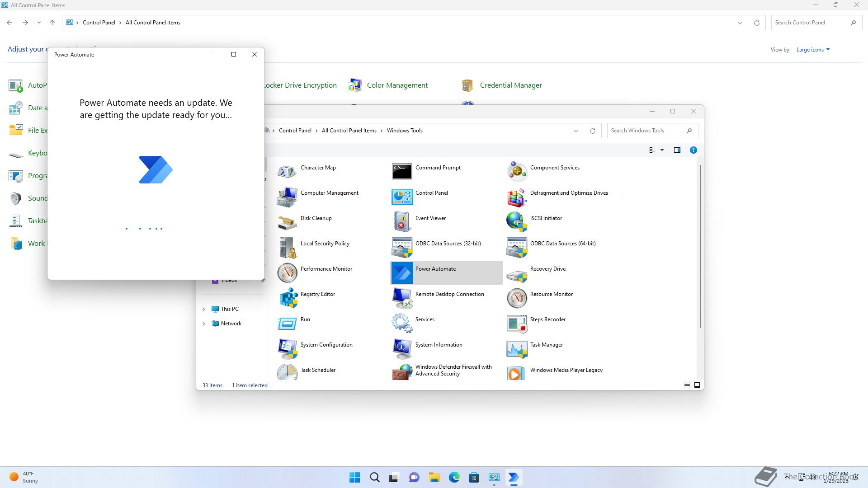Expand Windows Tools address bar history dropdown
Image resolution: width=868 pixels, height=488 pixels.
point(576,131)
